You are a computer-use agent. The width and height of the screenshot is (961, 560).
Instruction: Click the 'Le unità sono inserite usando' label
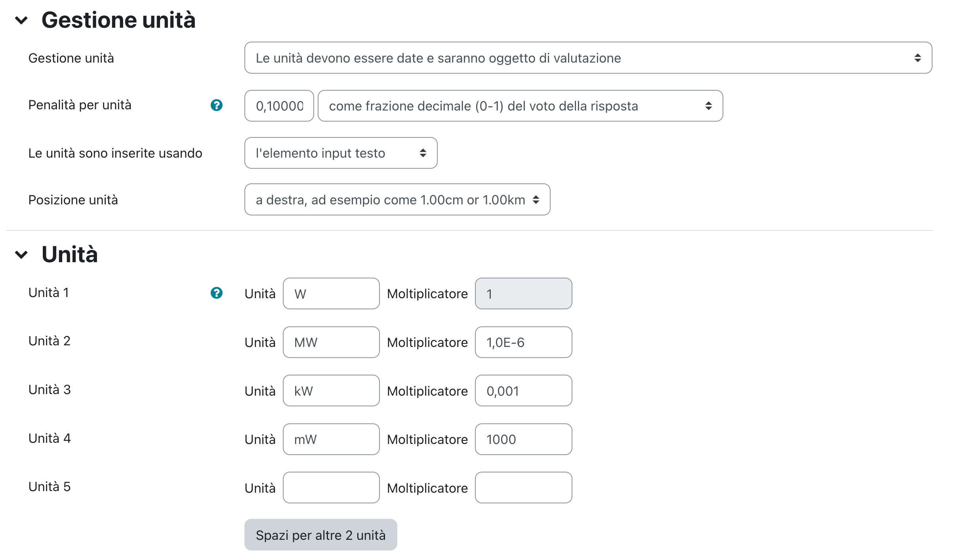click(x=115, y=153)
